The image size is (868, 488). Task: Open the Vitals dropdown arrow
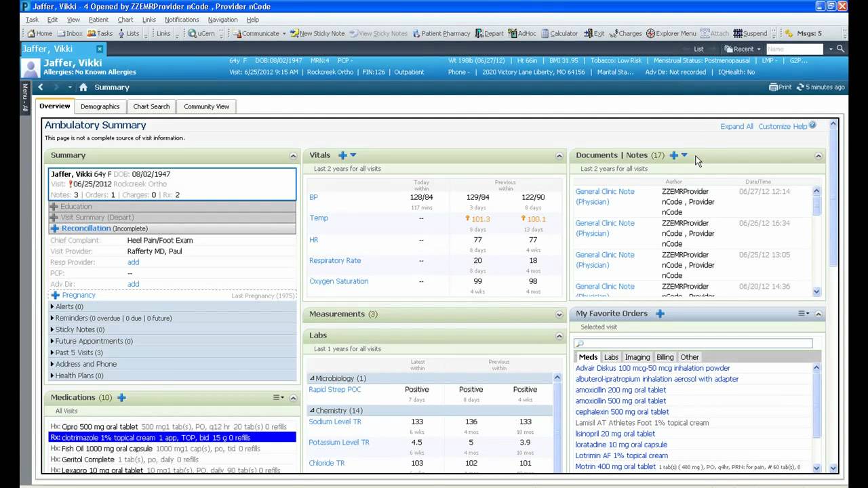pyautogui.click(x=353, y=155)
